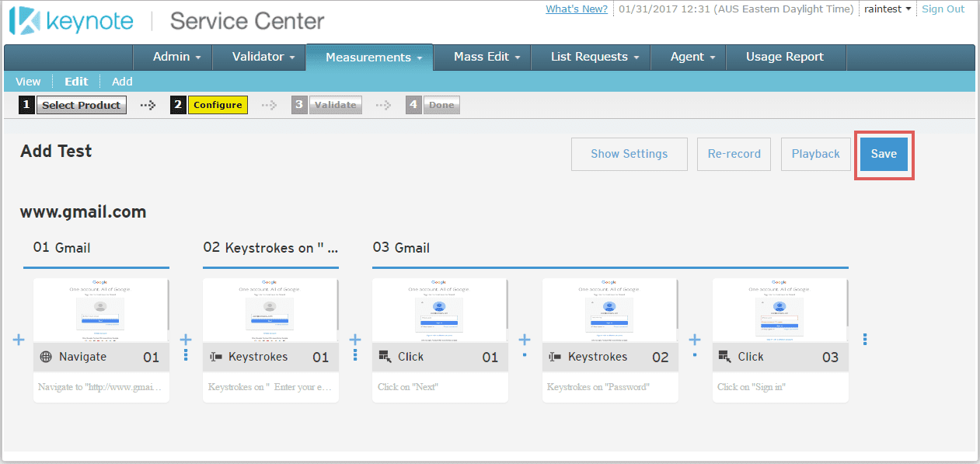Open the raintest user dropdown
This screenshot has height=464, width=980.
click(888, 9)
